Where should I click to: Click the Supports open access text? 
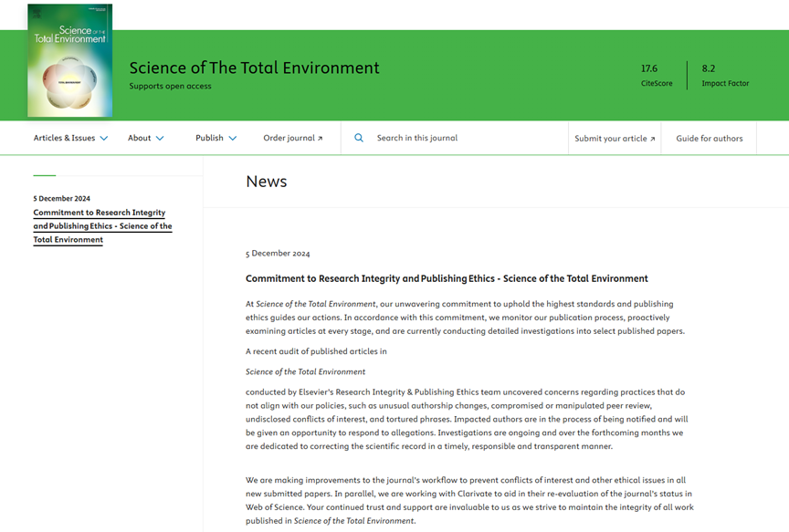(170, 87)
